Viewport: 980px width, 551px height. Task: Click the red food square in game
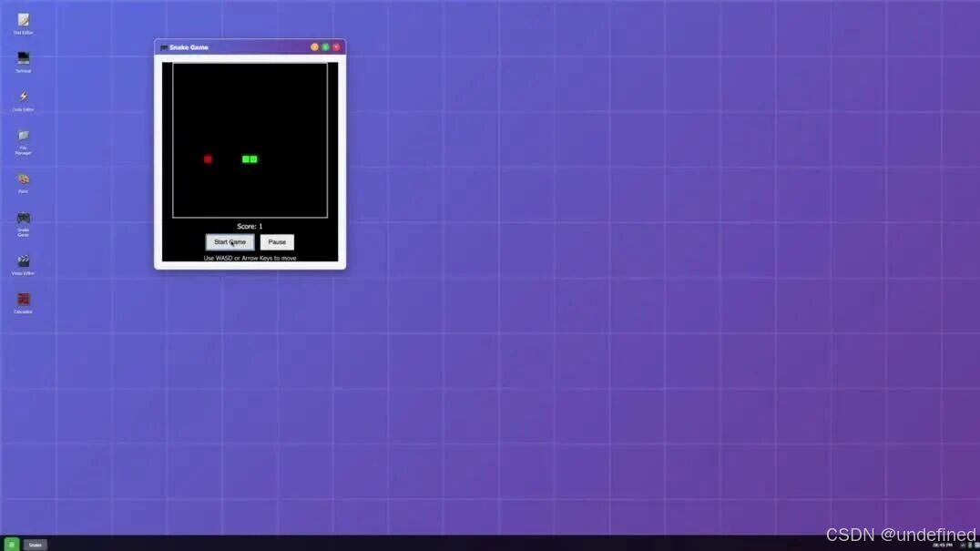(209, 159)
